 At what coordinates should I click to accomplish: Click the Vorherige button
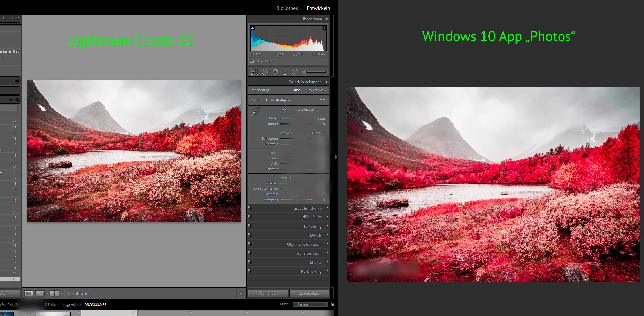click(x=268, y=293)
